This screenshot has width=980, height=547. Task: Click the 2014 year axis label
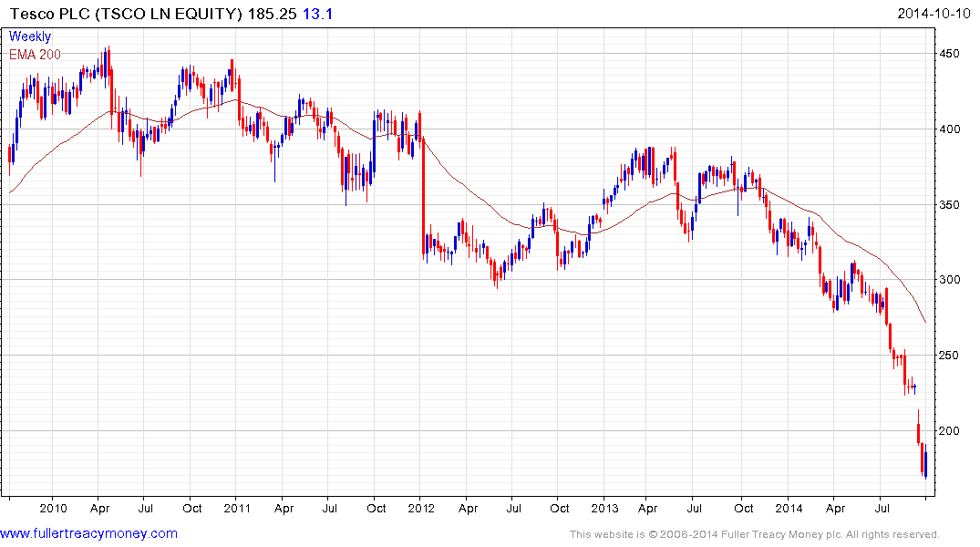tap(789, 508)
